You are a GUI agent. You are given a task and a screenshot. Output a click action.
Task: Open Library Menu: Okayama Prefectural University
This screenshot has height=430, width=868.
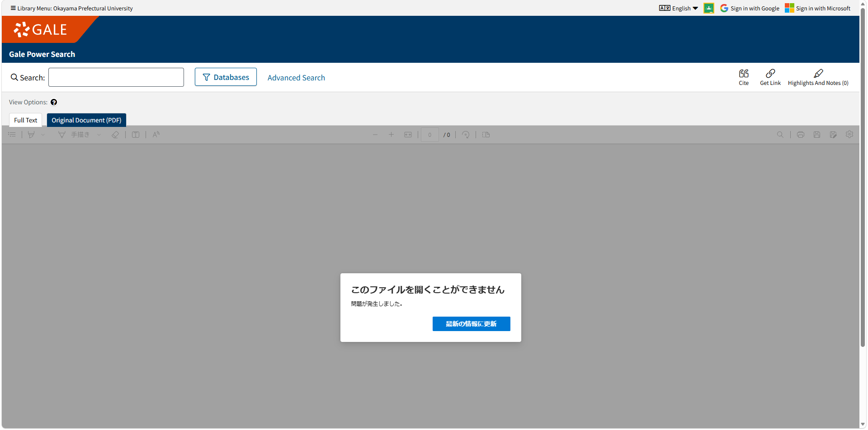click(x=71, y=8)
